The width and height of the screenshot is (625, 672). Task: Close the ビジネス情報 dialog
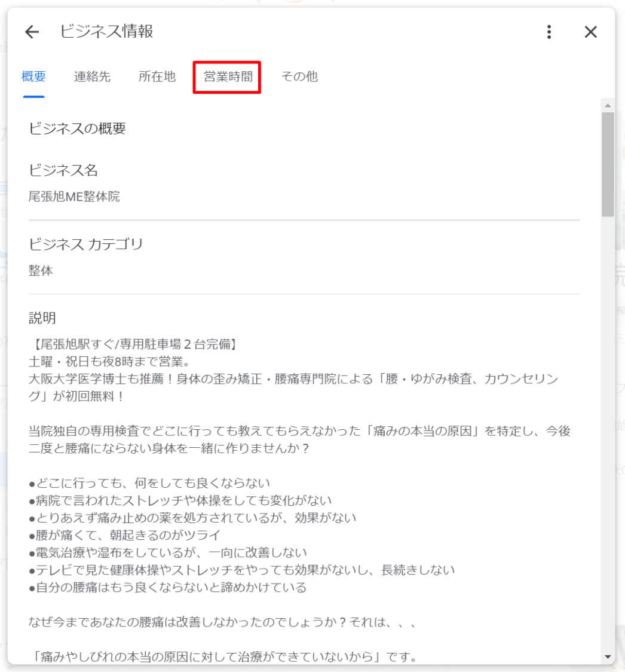pyautogui.click(x=590, y=32)
